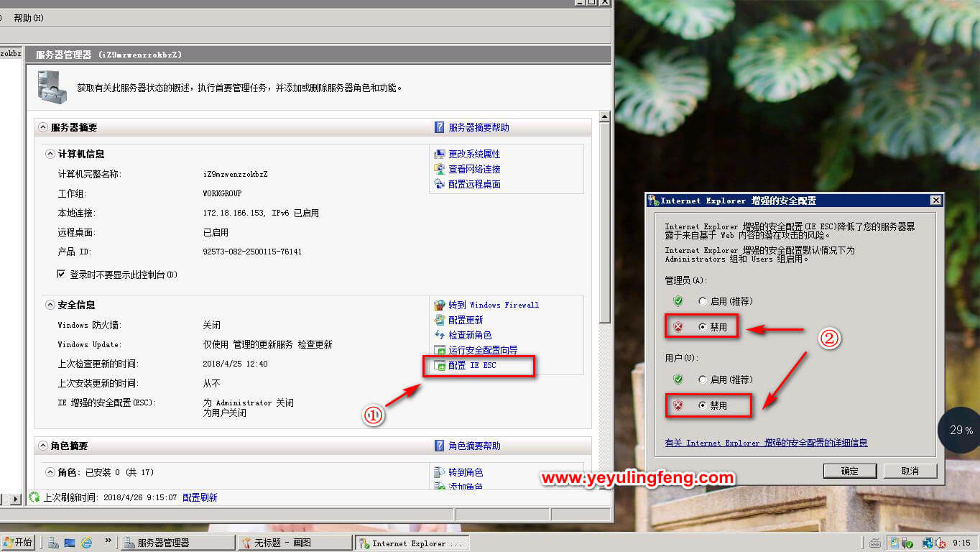Click 确定 in the IE ESC dialog
The width and height of the screenshot is (980, 552).
point(850,471)
